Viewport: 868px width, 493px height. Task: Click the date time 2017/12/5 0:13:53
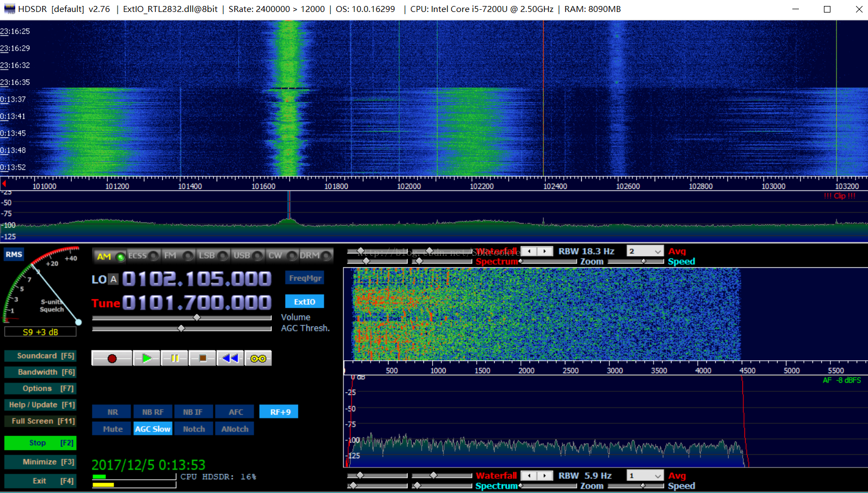coord(149,465)
